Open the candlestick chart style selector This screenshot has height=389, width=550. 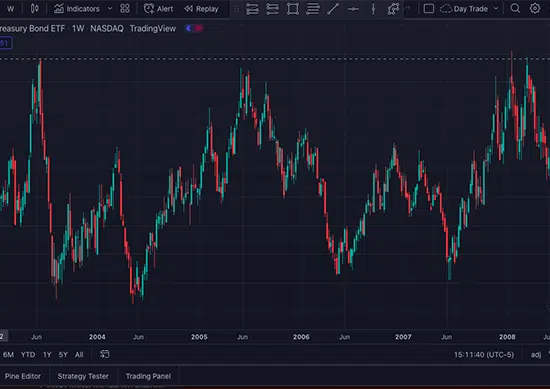(x=34, y=8)
